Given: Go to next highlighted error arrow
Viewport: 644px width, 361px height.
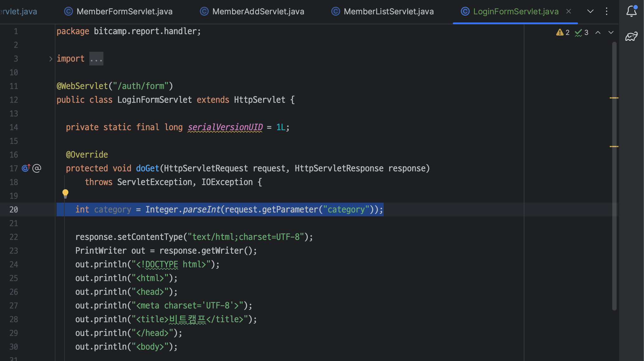Looking at the screenshot, I should pos(611,32).
